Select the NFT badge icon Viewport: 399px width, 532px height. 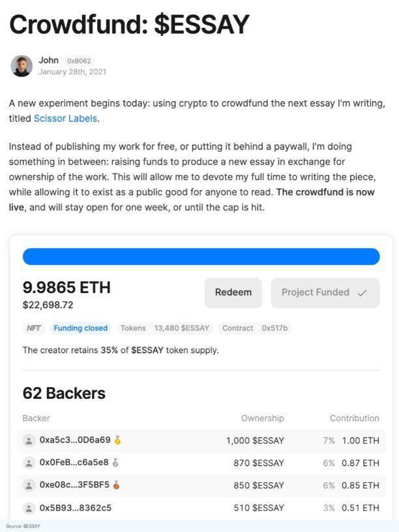pyautogui.click(x=33, y=328)
